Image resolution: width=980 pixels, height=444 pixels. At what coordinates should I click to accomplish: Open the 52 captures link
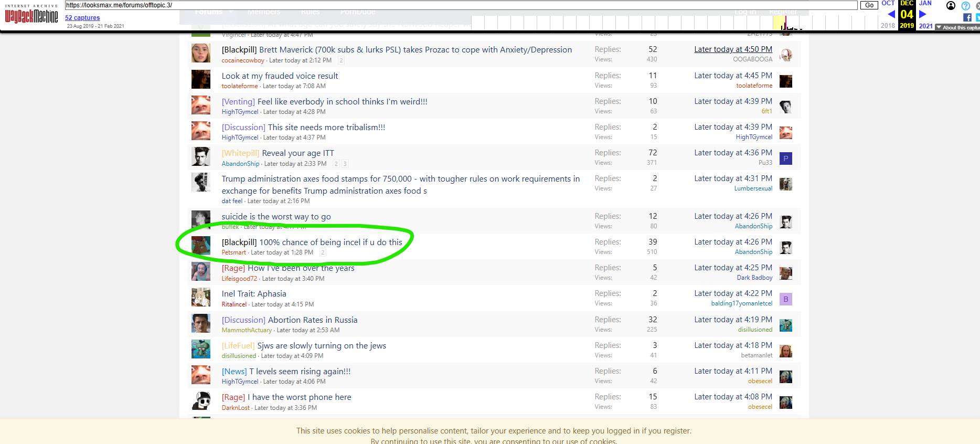(82, 18)
